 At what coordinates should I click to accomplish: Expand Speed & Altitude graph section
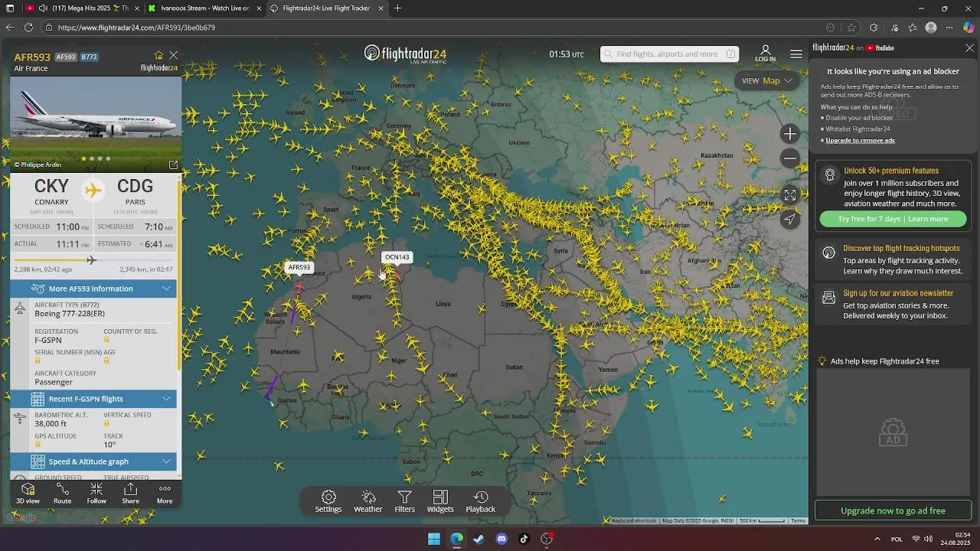point(93,461)
